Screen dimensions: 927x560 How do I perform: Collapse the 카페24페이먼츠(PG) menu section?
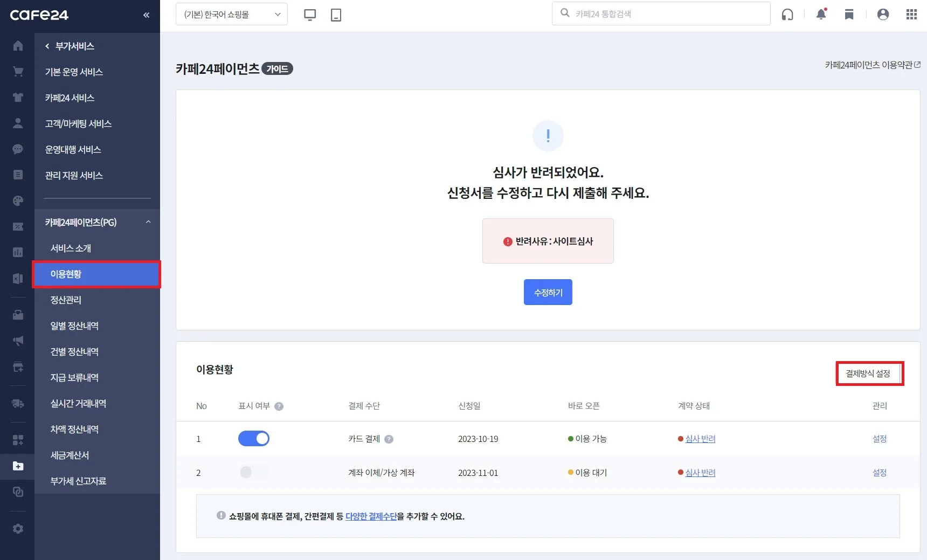click(148, 222)
